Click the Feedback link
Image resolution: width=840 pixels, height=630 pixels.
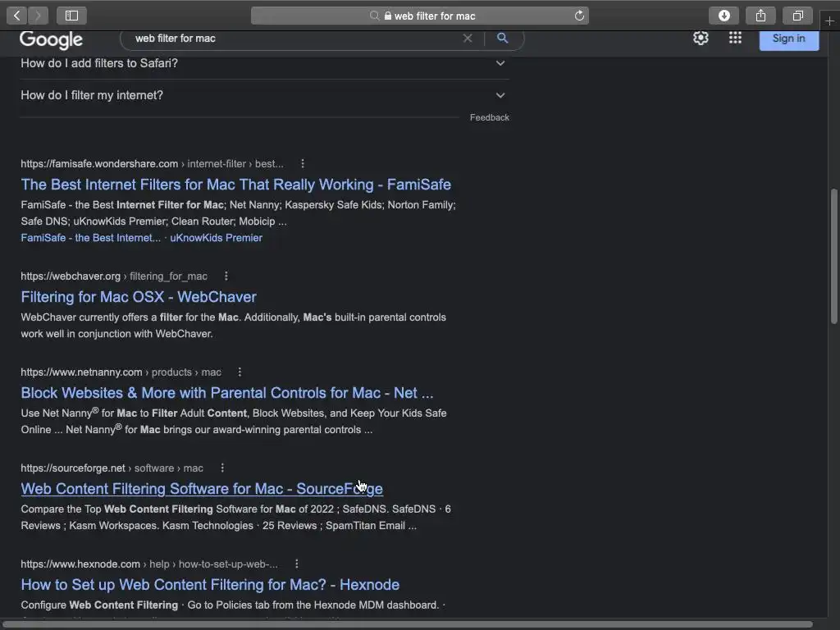pyautogui.click(x=489, y=117)
